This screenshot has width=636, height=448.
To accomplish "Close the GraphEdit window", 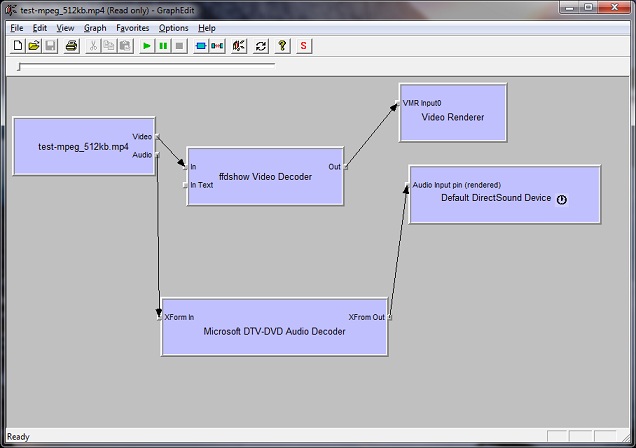I will point(615,7).
